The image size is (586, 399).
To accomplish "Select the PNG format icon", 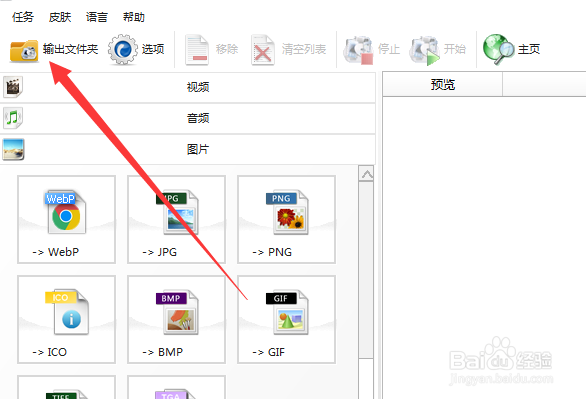I will (287, 212).
